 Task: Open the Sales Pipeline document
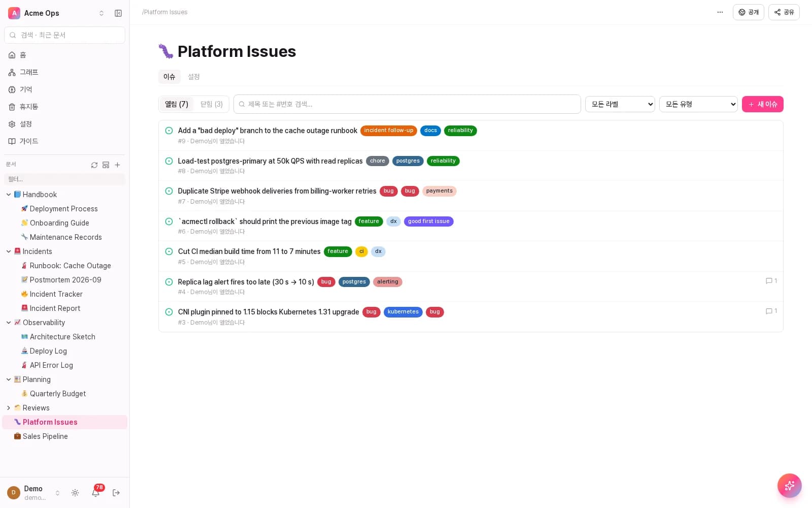[x=45, y=436]
